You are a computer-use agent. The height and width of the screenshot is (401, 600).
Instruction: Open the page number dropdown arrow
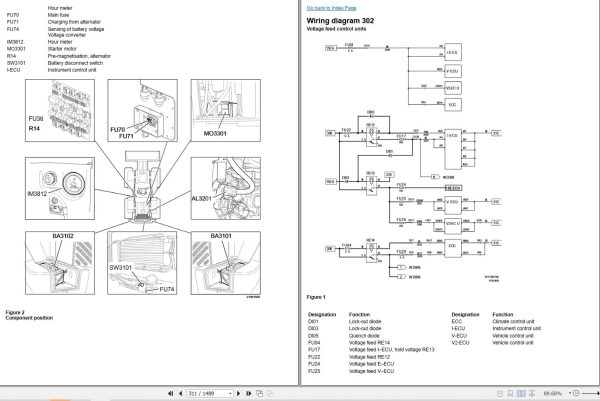click(x=230, y=393)
